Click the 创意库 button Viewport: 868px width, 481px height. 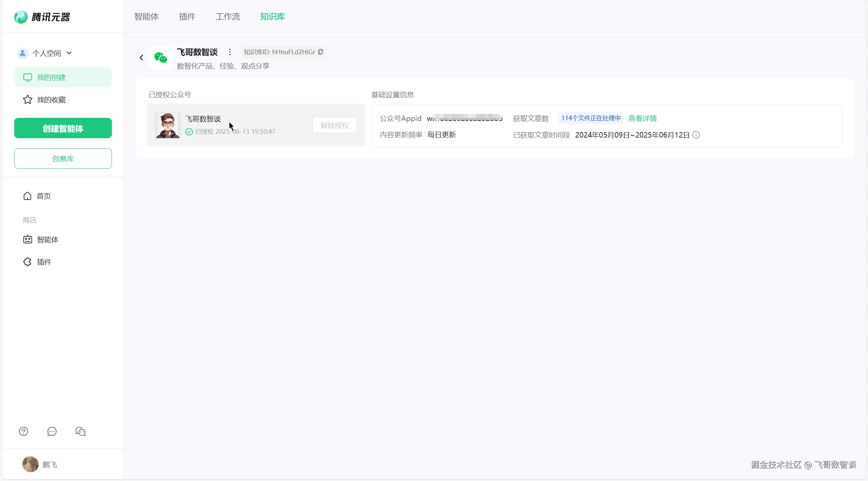coord(63,158)
